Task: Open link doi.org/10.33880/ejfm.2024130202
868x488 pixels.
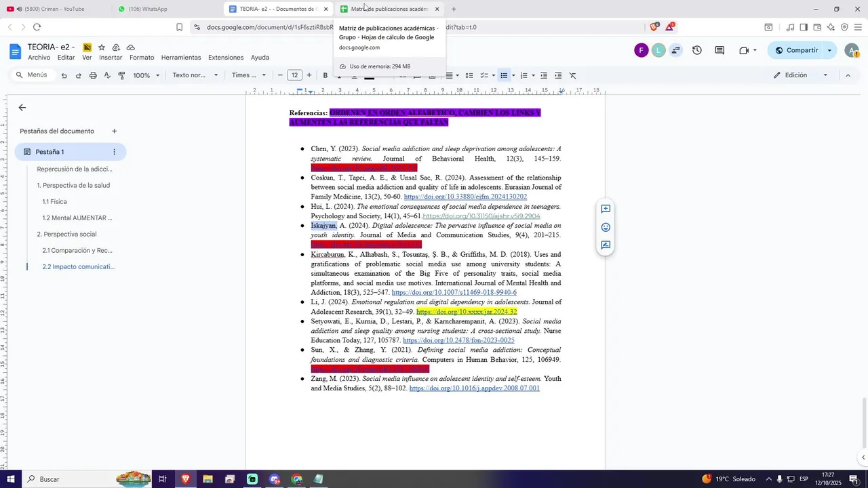Action: (x=465, y=197)
